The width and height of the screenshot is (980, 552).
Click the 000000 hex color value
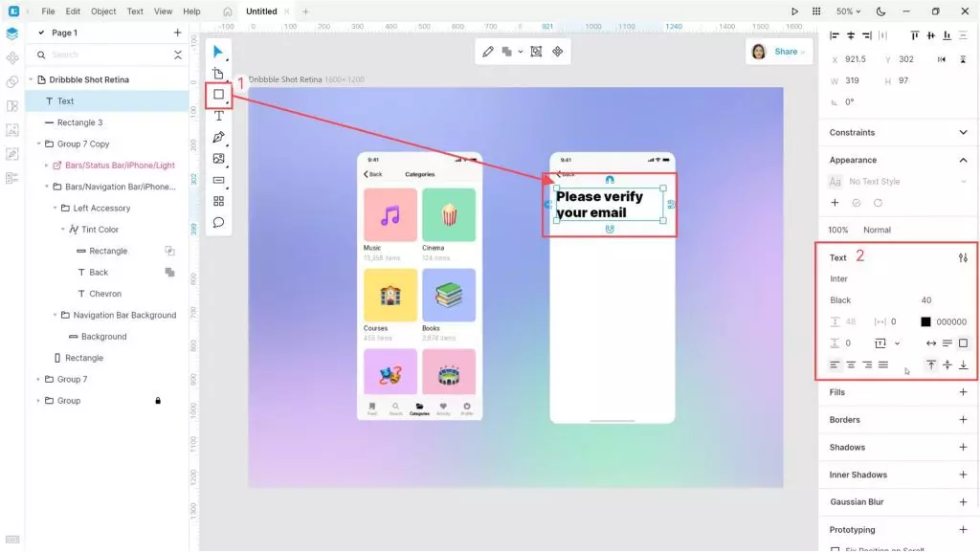(x=951, y=322)
